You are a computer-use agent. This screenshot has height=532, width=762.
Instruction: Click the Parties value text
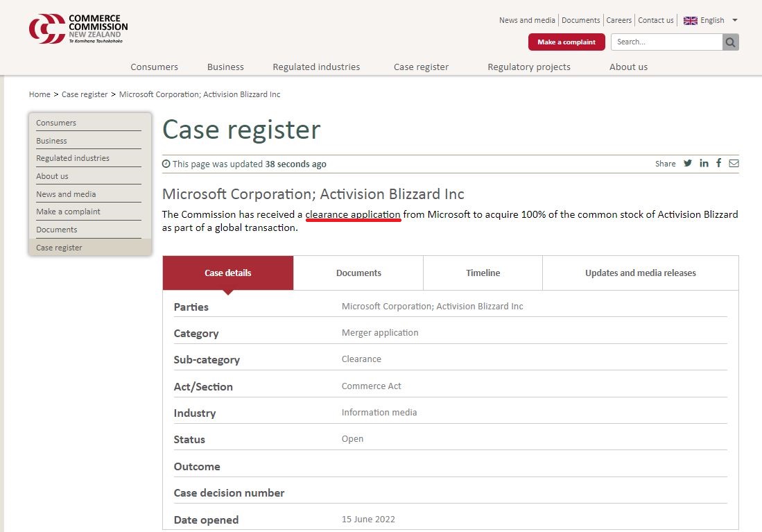(x=433, y=307)
